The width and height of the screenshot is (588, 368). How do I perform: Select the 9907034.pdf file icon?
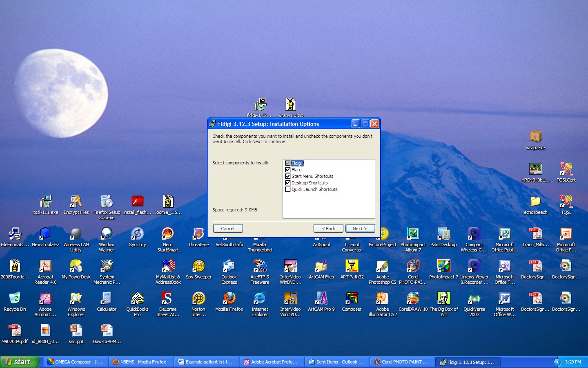pyautogui.click(x=15, y=331)
